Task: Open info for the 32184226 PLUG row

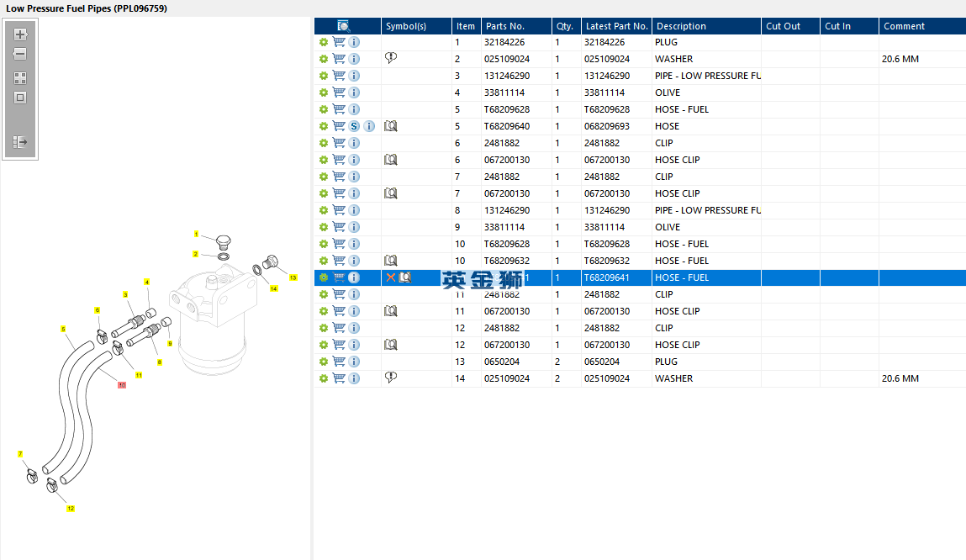Action: coord(354,42)
